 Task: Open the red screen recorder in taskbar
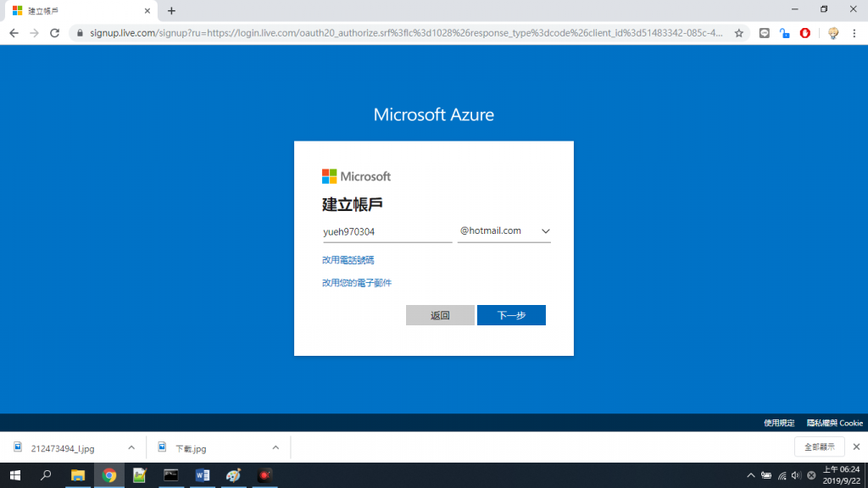[264, 475]
